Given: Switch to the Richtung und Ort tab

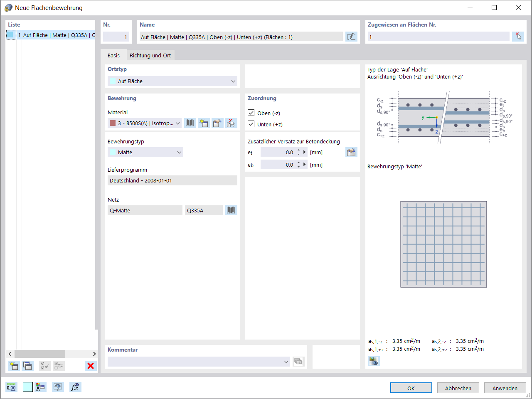Looking at the screenshot, I should (x=150, y=55).
